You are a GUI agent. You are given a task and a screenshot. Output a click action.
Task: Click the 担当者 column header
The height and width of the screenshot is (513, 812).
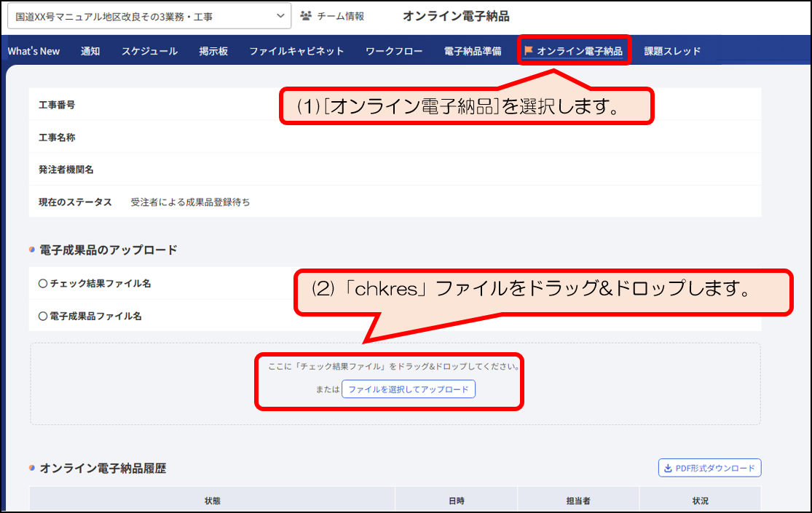tap(578, 501)
